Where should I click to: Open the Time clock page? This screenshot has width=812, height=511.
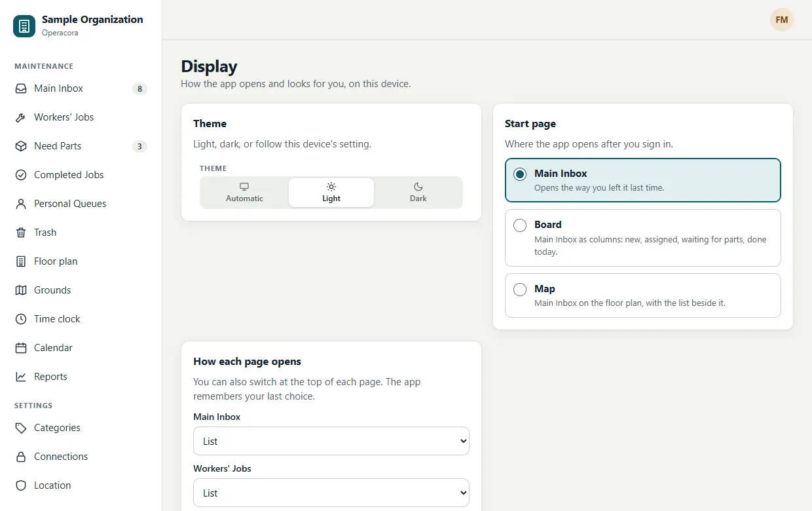[x=81, y=319]
